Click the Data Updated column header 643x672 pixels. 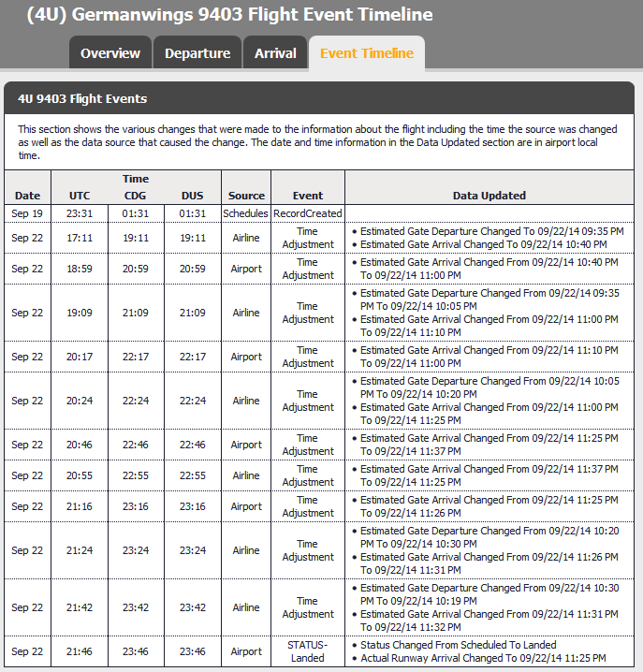pyautogui.click(x=490, y=196)
